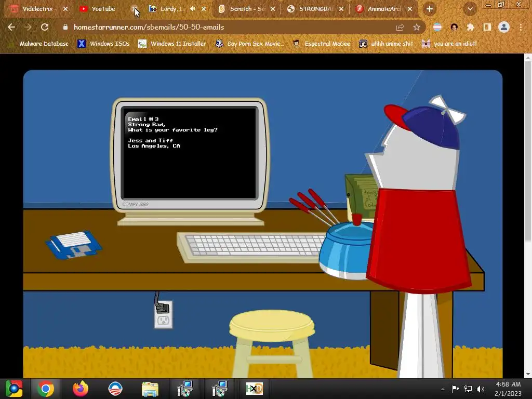The width and height of the screenshot is (532, 399).
Task: Click the Compy 386 monitor screen
Action: tap(190, 152)
